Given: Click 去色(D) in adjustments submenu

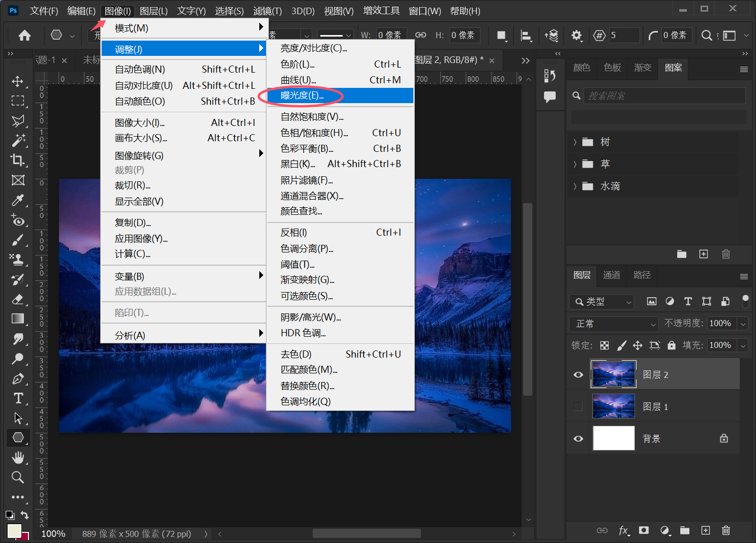Looking at the screenshot, I should (x=340, y=354).
